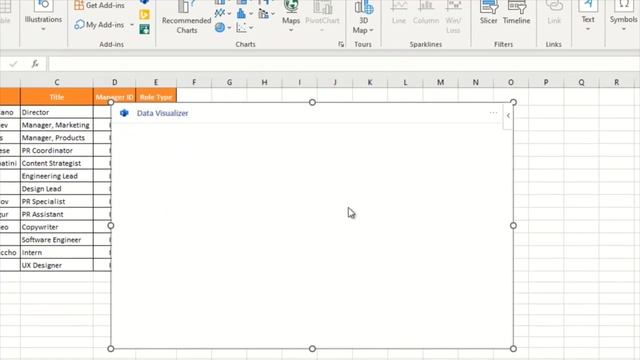Image resolution: width=640 pixels, height=360 pixels.
Task: Collapse the Data Visualizer pane with chevron
Action: click(508, 116)
